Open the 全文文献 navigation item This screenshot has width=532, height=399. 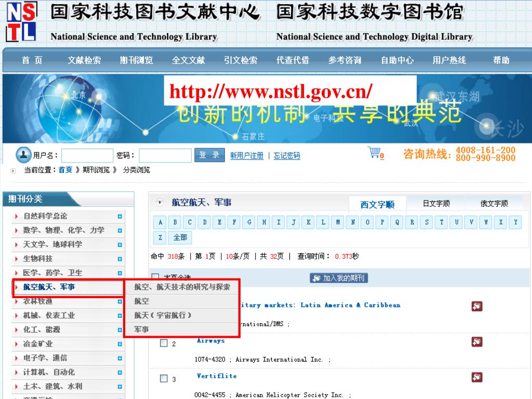coord(188,60)
